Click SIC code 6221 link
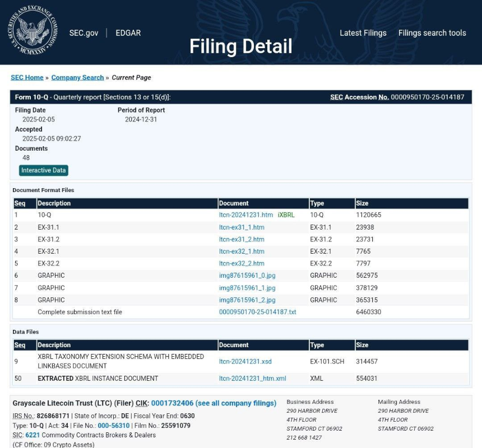This screenshot has height=448, width=482. [x=33, y=435]
